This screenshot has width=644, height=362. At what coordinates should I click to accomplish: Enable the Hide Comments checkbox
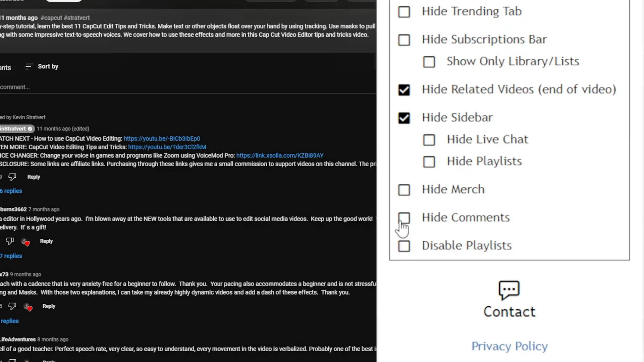404,218
